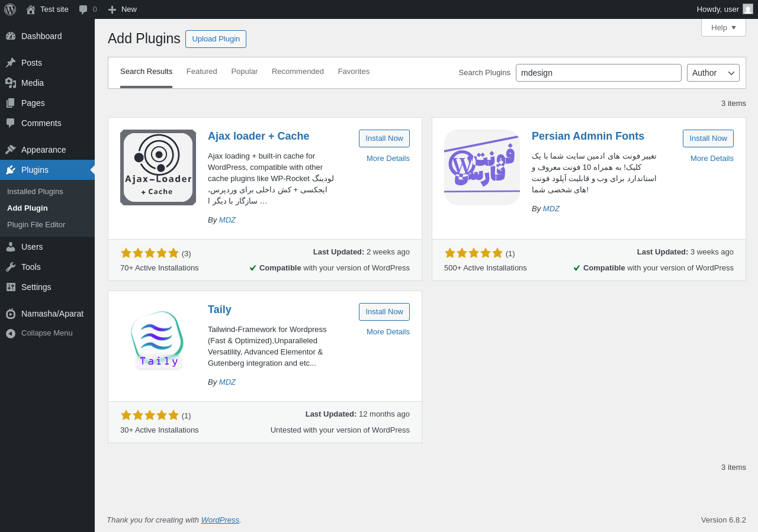
Task: Open More Details for Persian Admnin Fonts
Action: 712,159
